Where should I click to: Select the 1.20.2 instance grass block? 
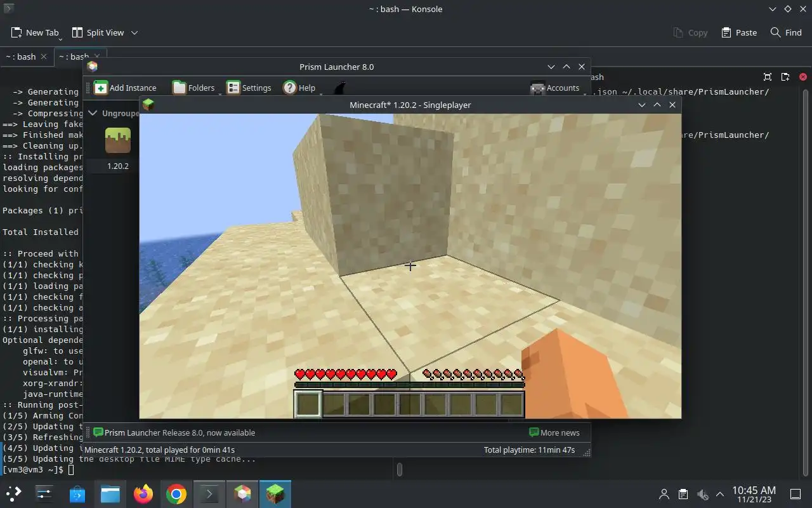[117, 140]
